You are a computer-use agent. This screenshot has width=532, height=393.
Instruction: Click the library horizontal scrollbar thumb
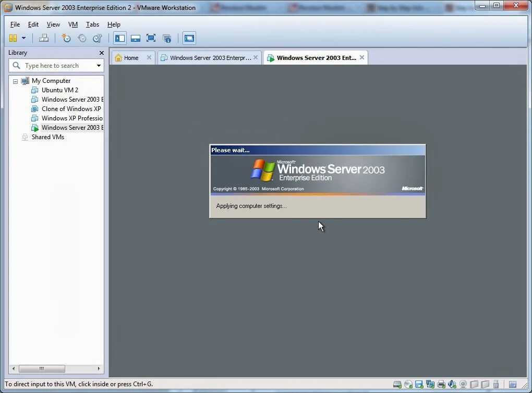pyautogui.click(x=42, y=369)
